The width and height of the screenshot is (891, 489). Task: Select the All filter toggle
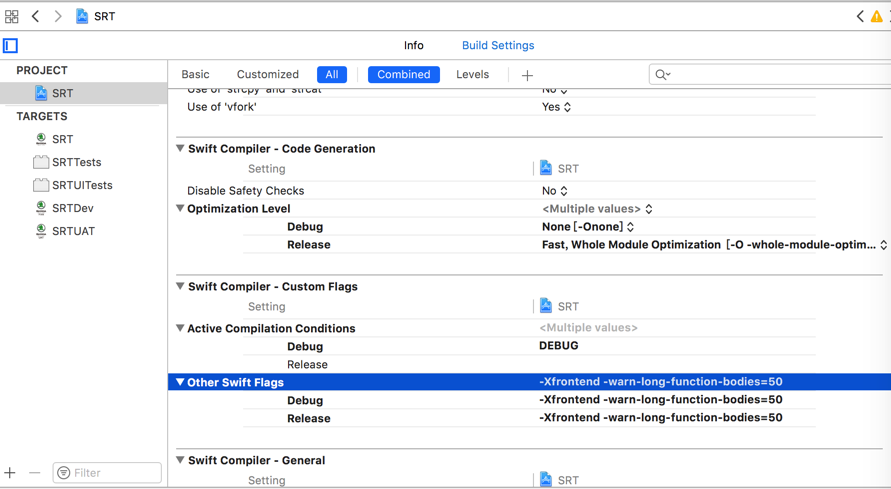point(332,75)
